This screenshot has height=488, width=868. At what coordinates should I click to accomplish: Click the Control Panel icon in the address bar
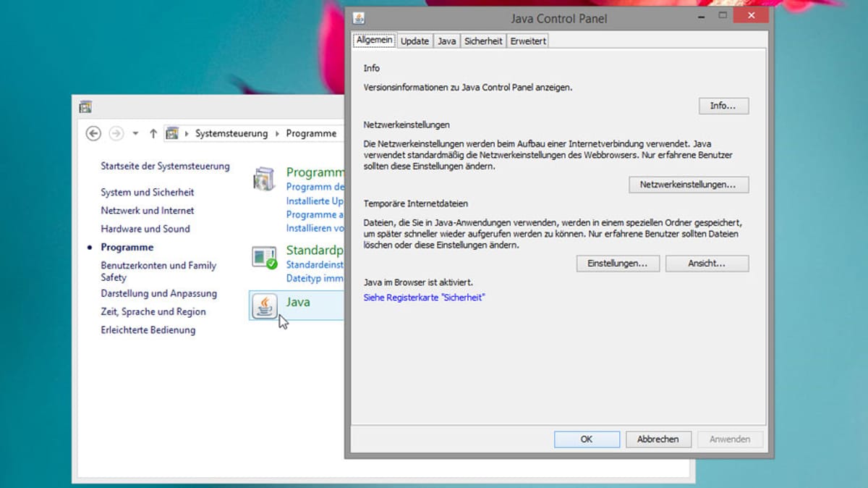172,133
